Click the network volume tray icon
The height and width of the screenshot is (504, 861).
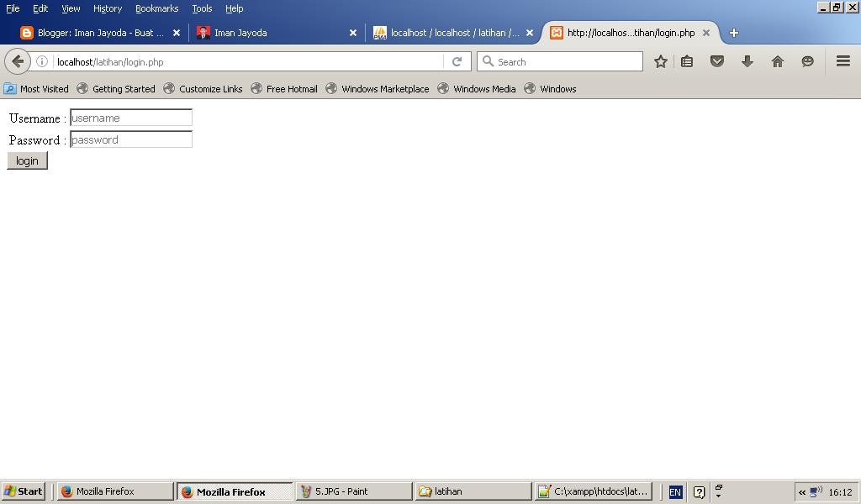[x=816, y=491]
